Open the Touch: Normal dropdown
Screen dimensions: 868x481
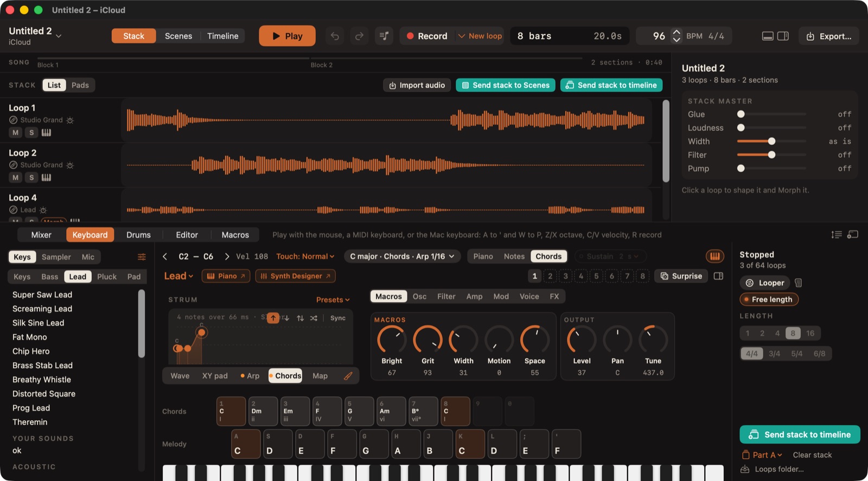point(305,256)
